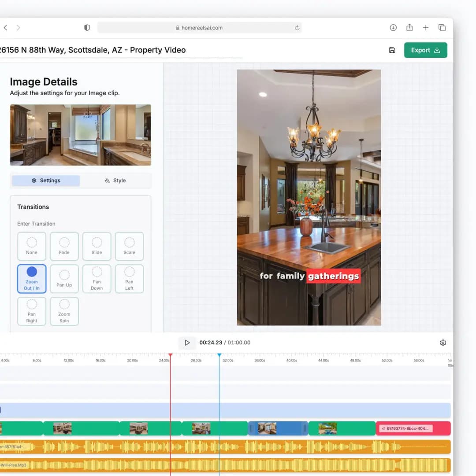
Task: Enable the Pan Up transition
Action: (x=64, y=278)
